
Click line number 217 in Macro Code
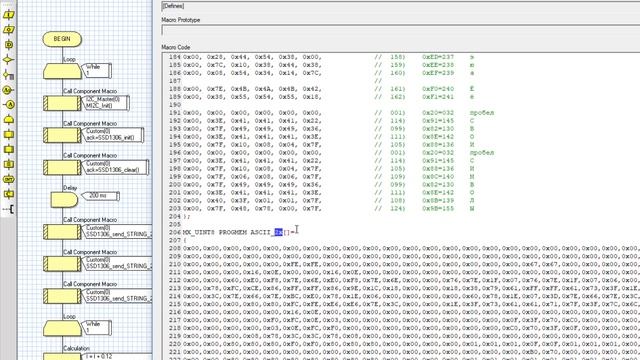(x=175, y=320)
